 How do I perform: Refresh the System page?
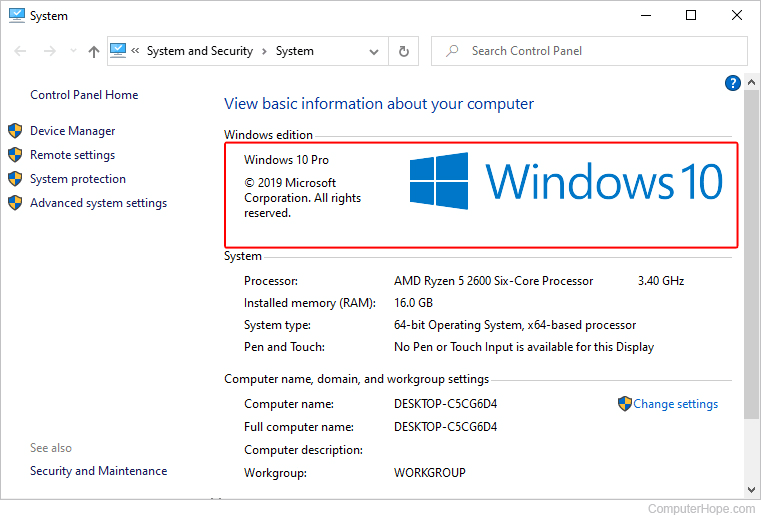403,51
